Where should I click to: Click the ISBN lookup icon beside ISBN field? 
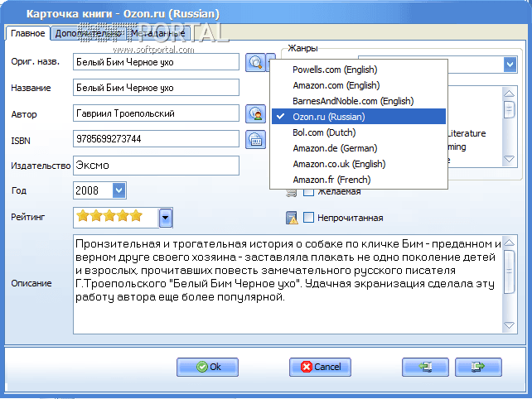(x=255, y=140)
